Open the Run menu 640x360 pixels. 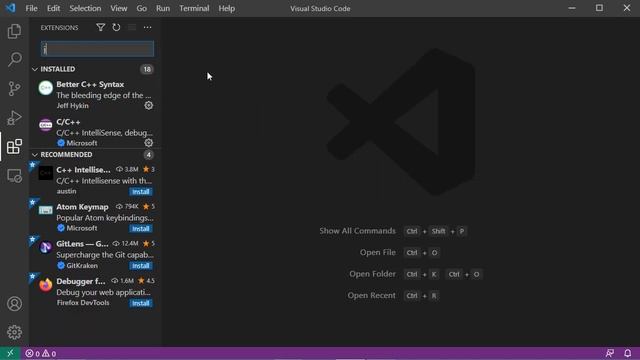(162, 8)
